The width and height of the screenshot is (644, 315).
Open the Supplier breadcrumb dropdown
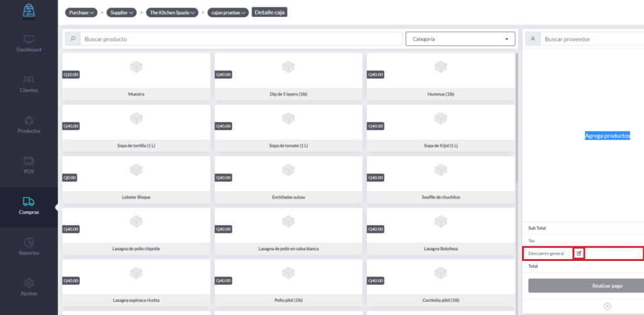[x=123, y=13]
